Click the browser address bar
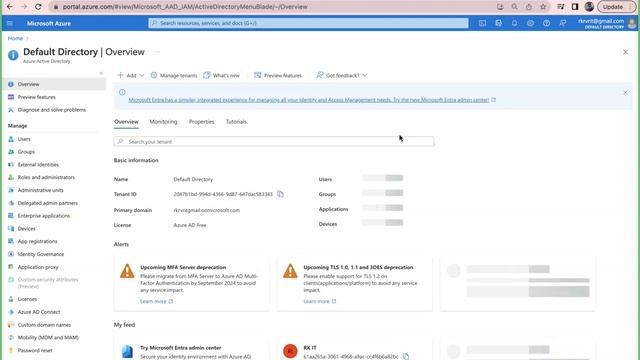The width and height of the screenshot is (640, 360). pyautogui.click(x=273, y=7)
